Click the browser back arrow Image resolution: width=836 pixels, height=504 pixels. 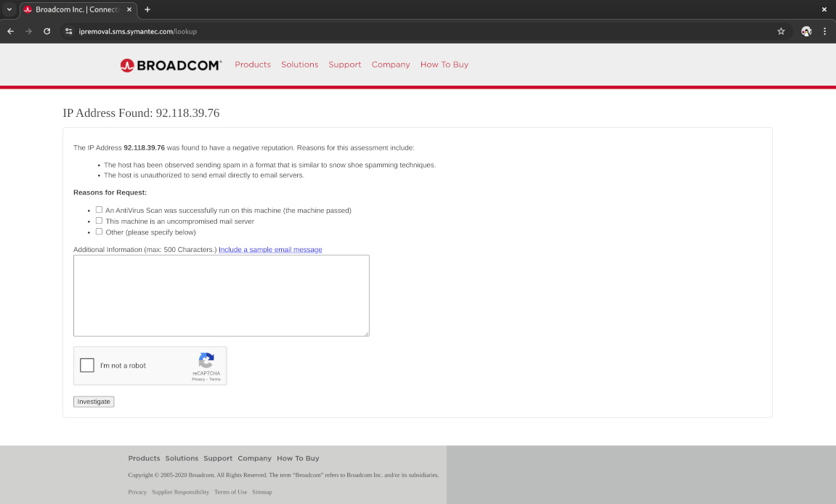(x=11, y=31)
